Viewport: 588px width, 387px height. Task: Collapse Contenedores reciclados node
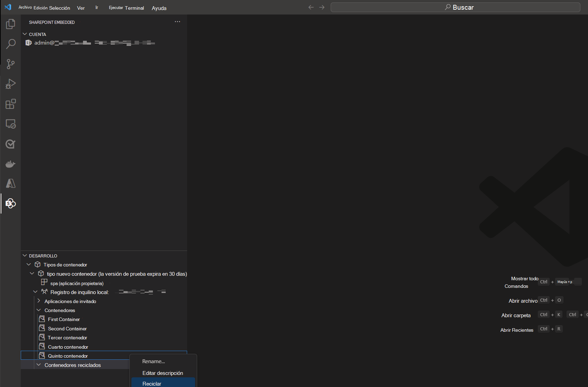coord(39,365)
